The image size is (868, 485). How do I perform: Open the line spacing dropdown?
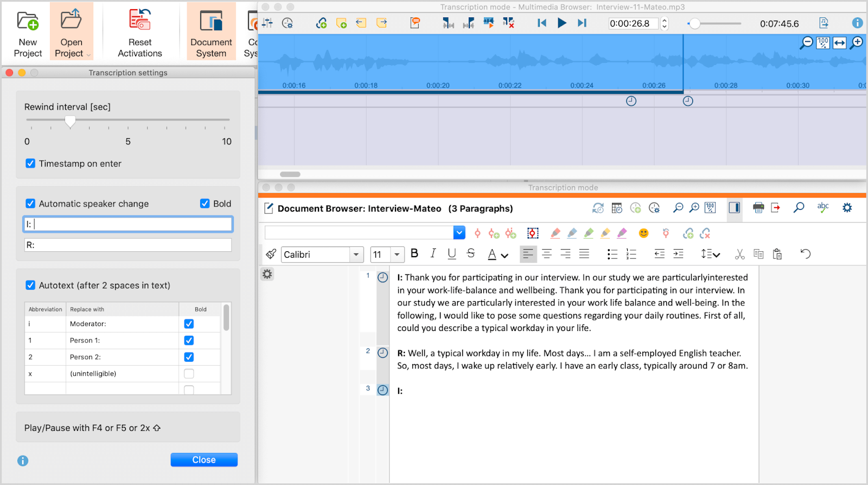coord(710,254)
